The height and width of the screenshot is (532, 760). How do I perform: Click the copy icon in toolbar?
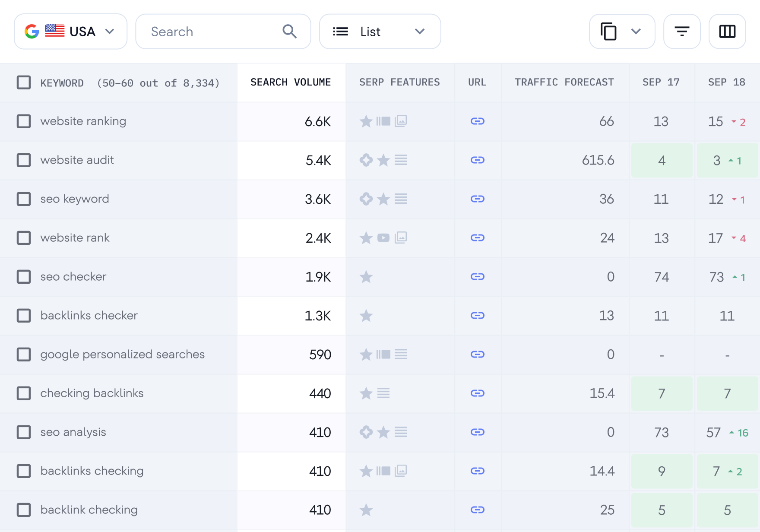coord(608,32)
